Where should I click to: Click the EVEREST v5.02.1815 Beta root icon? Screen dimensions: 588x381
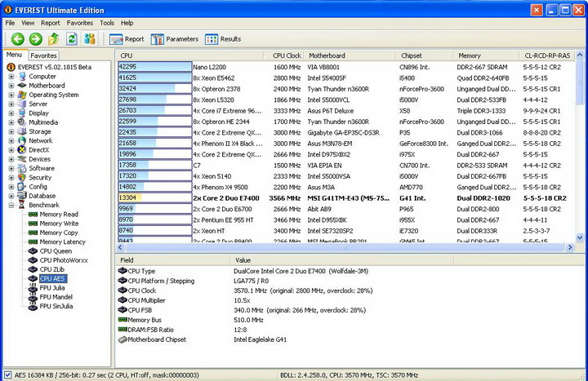click(x=11, y=67)
